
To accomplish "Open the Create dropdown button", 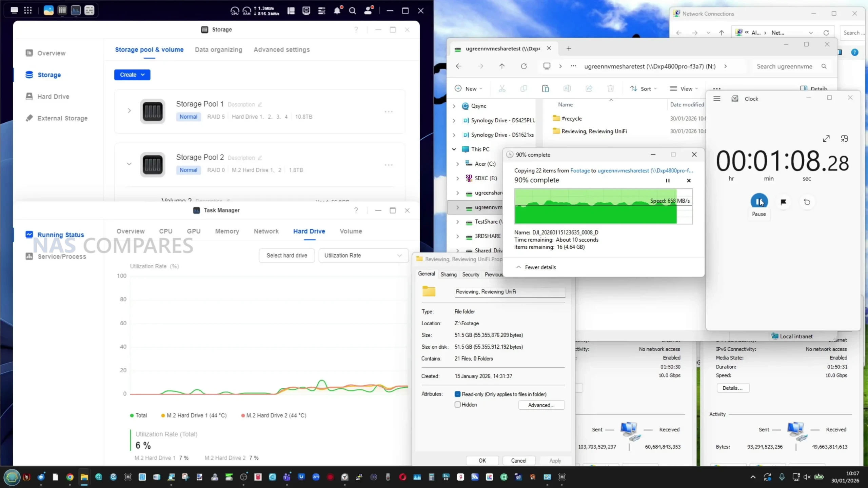I will click(x=132, y=75).
